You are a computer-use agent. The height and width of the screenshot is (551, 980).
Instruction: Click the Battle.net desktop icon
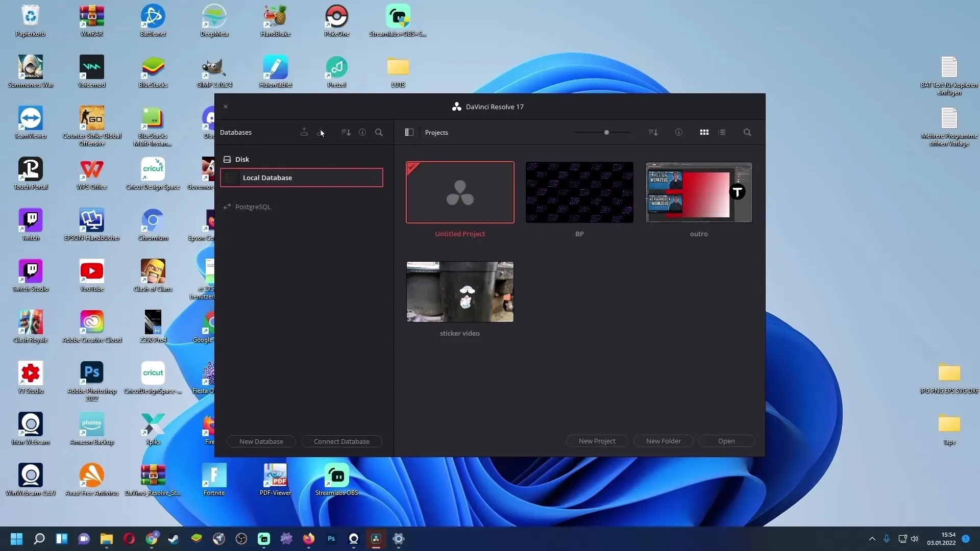pyautogui.click(x=153, y=20)
